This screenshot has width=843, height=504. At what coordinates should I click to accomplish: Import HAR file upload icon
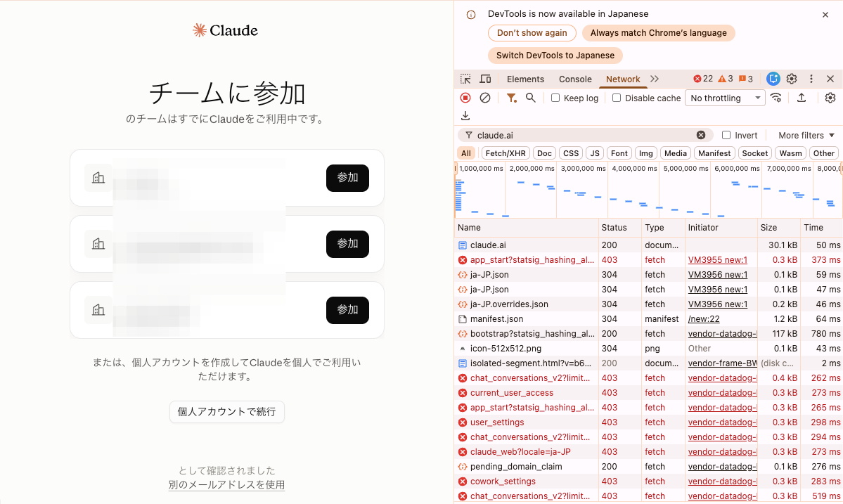(x=802, y=98)
